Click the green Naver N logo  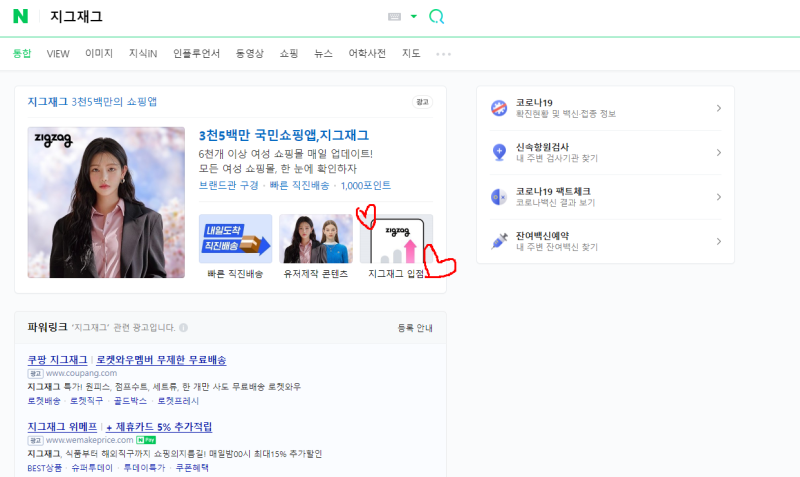(20, 16)
